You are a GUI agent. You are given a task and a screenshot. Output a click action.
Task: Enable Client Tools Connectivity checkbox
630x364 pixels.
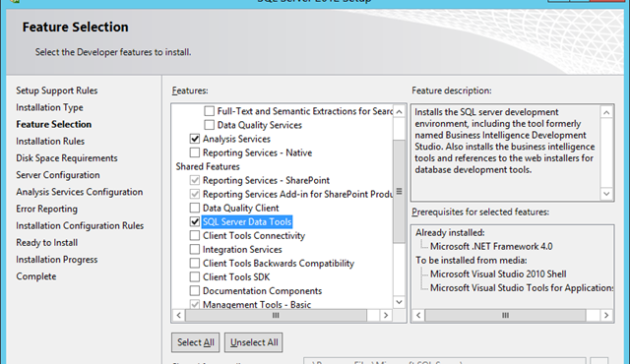point(195,235)
